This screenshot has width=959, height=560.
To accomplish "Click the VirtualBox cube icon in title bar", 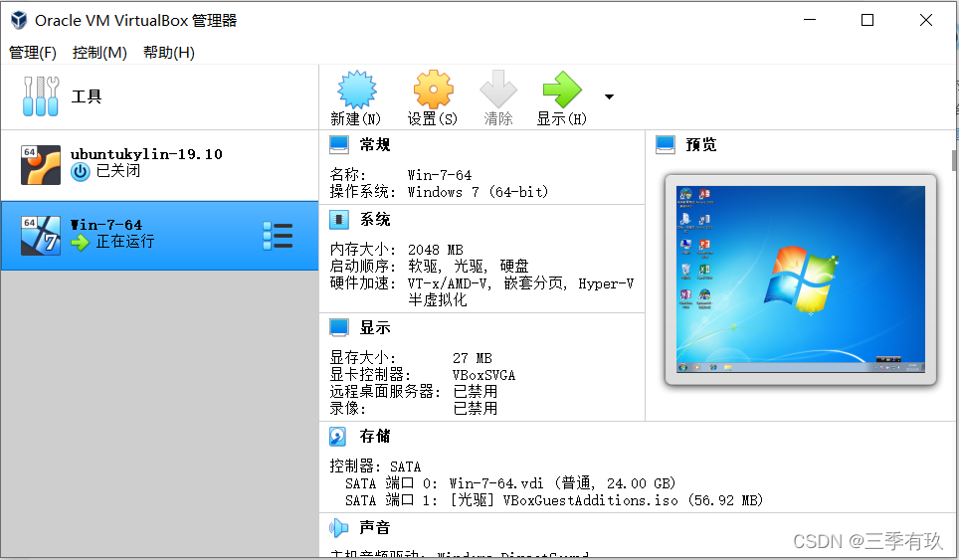I will pyautogui.click(x=19, y=20).
